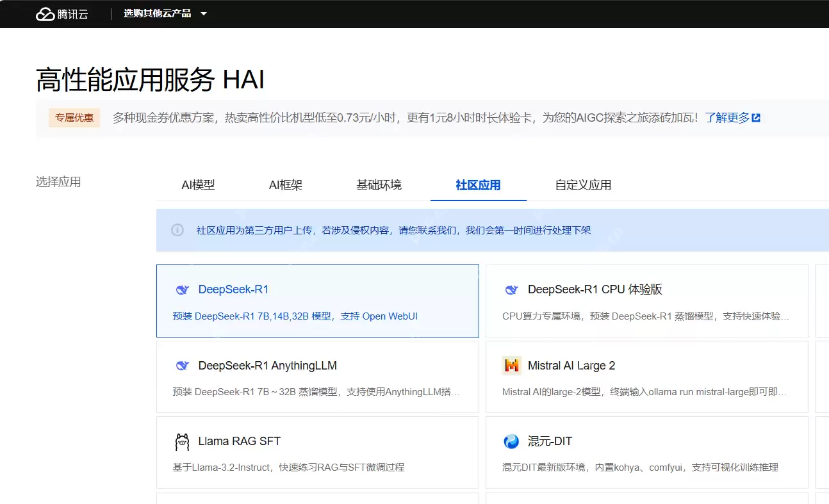Click the AI框架 tab
829x504 pixels.
(286, 185)
